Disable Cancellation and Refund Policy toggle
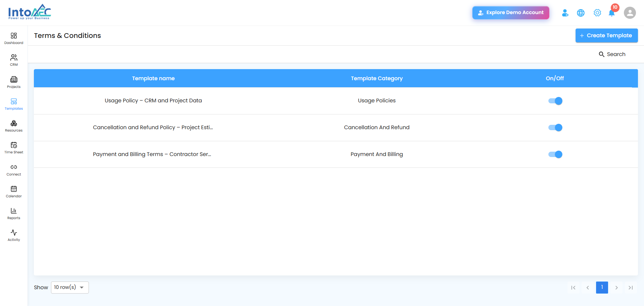This screenshot has height=306, width=644. pos(555,127)
